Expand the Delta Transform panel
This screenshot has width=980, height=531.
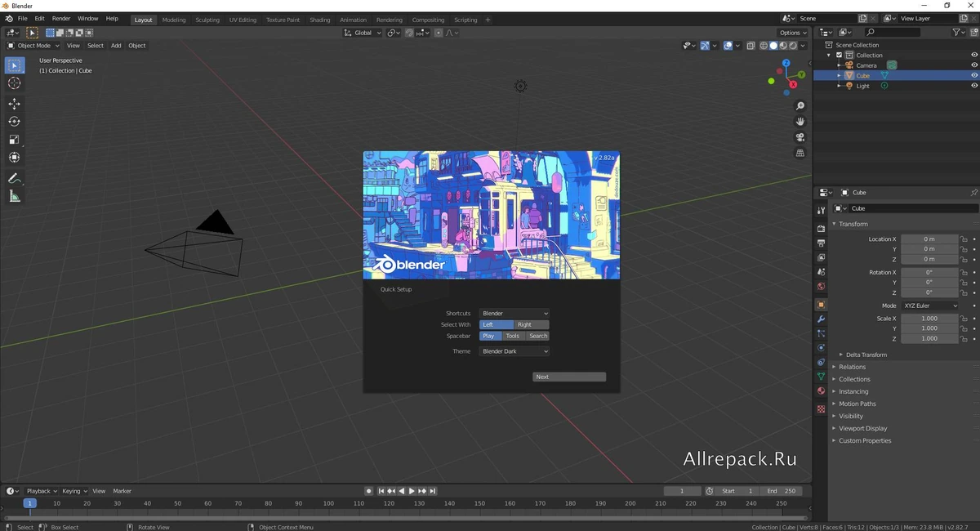coord(866,355)
